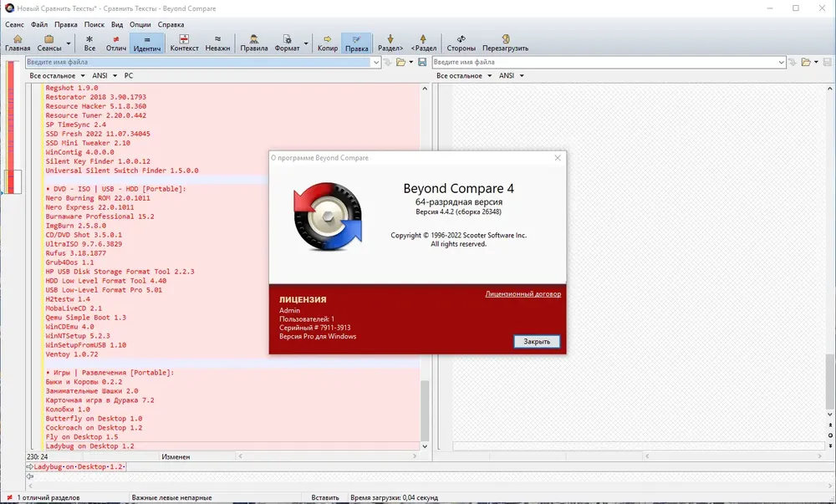Image resolution: width=836 pixels, height=504 pixels.
Task: Expand the Формат toolbar dropdown arrow
Action: (x=306, y=43)
